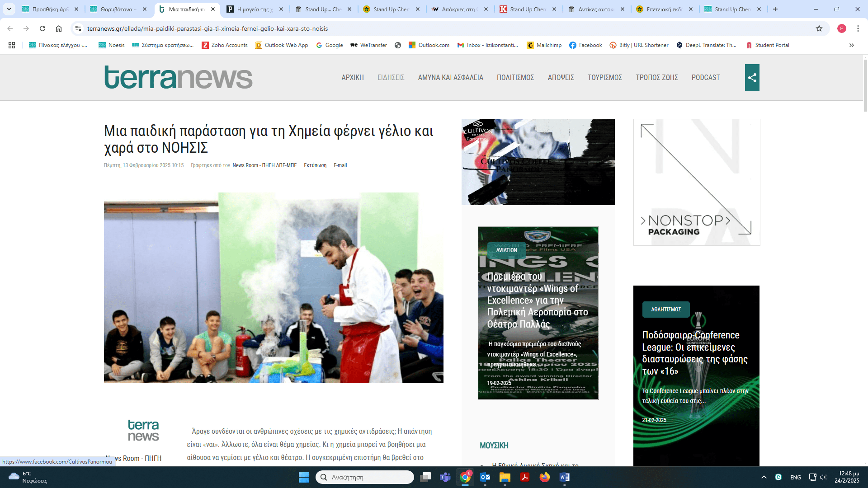Click the E-mail article link
Viewport: 868px width, 488px height.
click(x=340, y=165)
